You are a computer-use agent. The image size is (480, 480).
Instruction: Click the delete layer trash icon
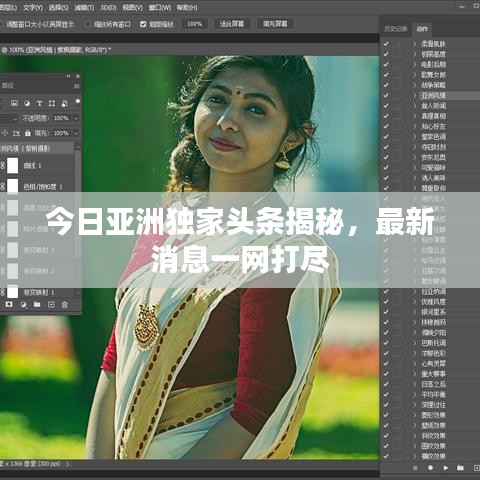[65, 305]
